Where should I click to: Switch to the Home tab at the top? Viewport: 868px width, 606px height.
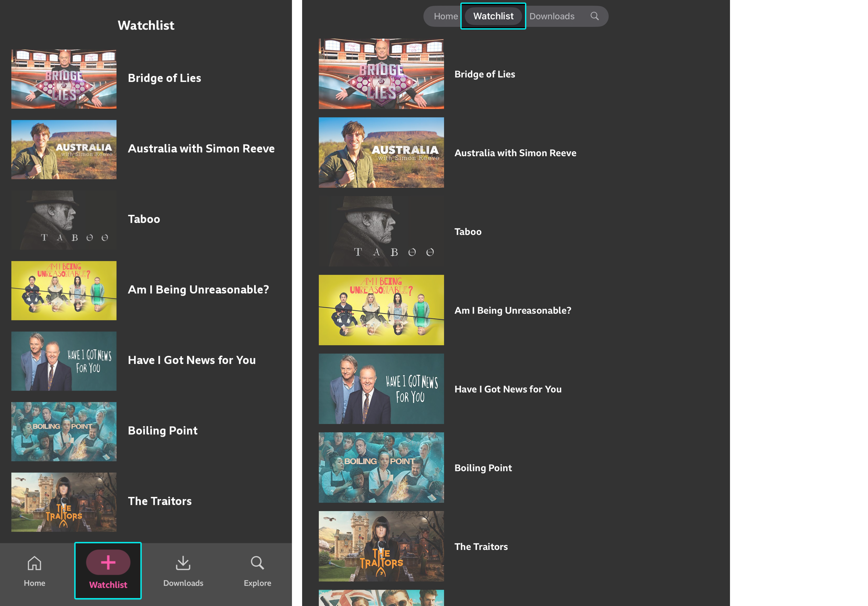point(446,16)
